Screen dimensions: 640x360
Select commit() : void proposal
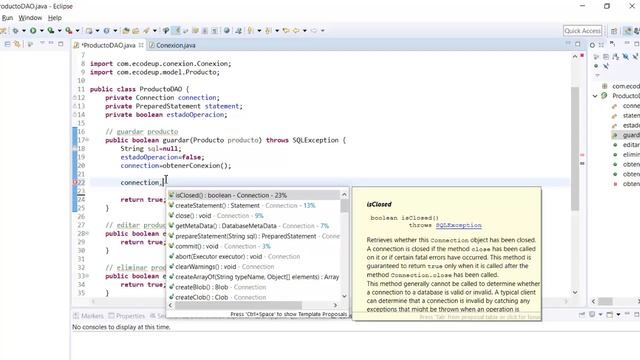(x=253, y=246)
